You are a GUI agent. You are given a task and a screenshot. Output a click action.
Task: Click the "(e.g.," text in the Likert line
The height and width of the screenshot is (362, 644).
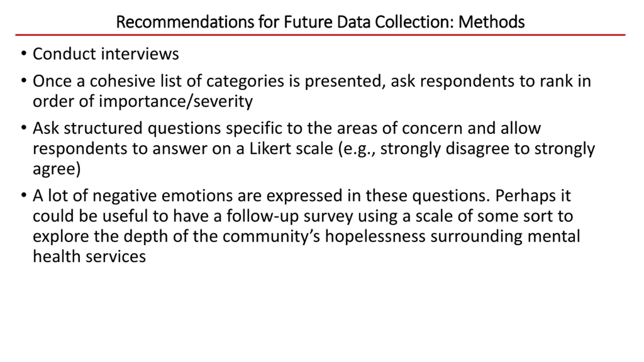(357, 149)
